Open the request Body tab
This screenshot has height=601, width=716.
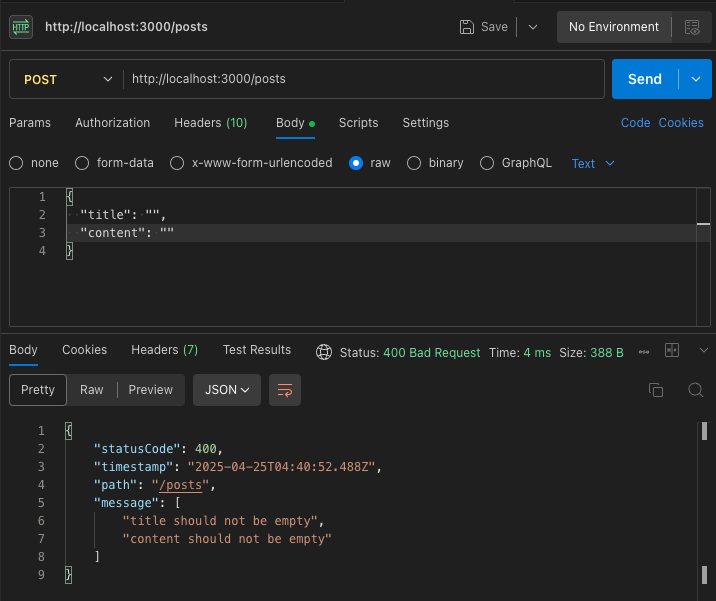[295, 123]
